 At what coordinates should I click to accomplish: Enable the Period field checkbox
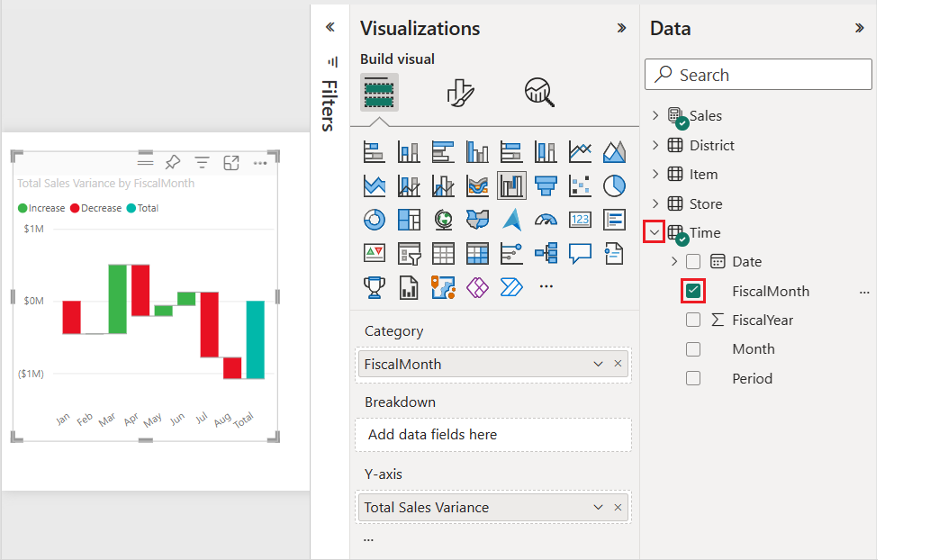693,378
